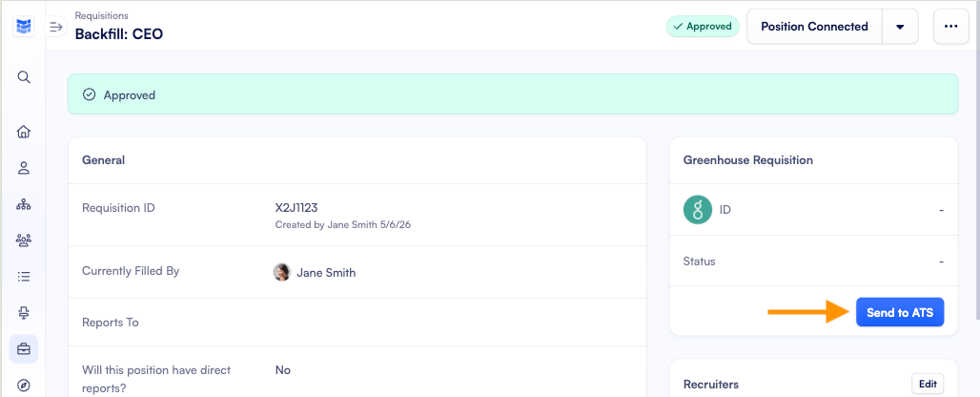Open the person profile sidebar icon
This screenshot has width=980, height=397.
click(24, 168)
